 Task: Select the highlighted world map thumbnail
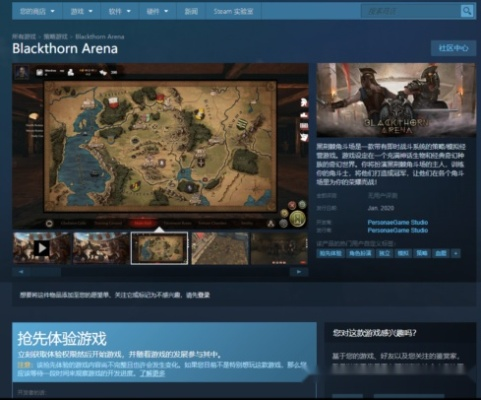(159, 248)
